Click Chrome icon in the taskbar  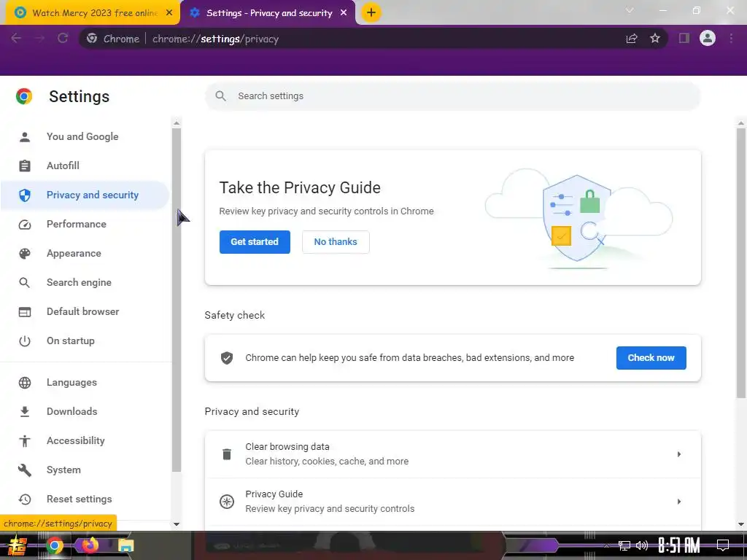click(x=54, y=545)
